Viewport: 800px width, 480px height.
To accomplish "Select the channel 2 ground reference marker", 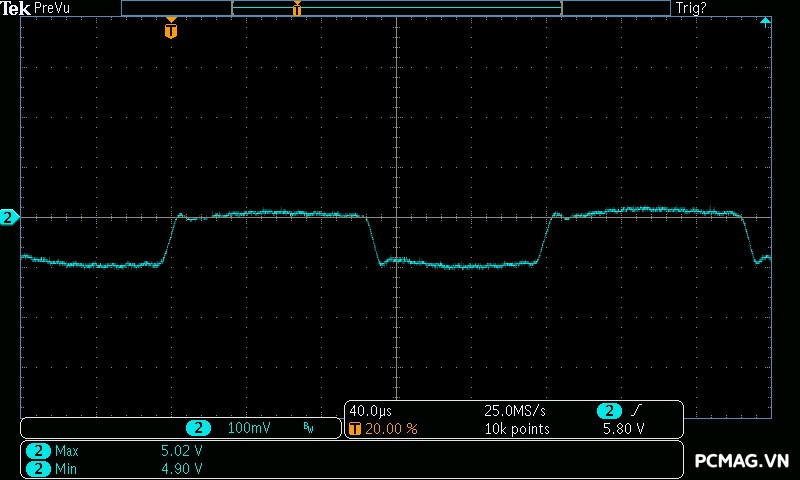I will pyautogui.click(x=9, y=217).
